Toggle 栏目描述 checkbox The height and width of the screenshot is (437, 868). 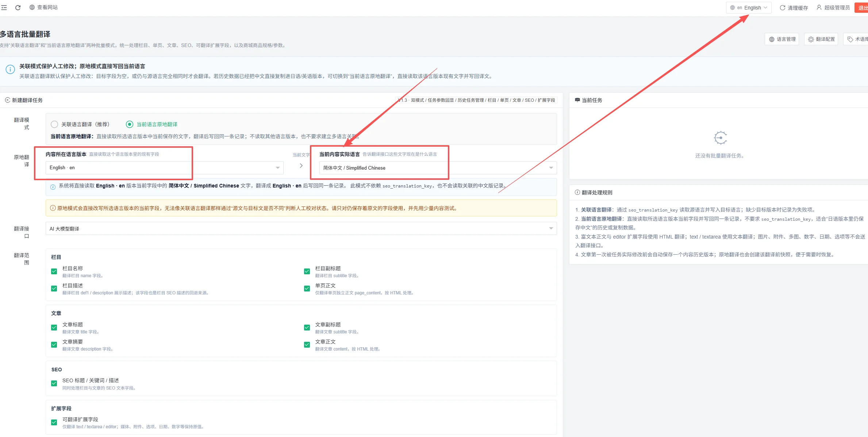click(54, 289)
